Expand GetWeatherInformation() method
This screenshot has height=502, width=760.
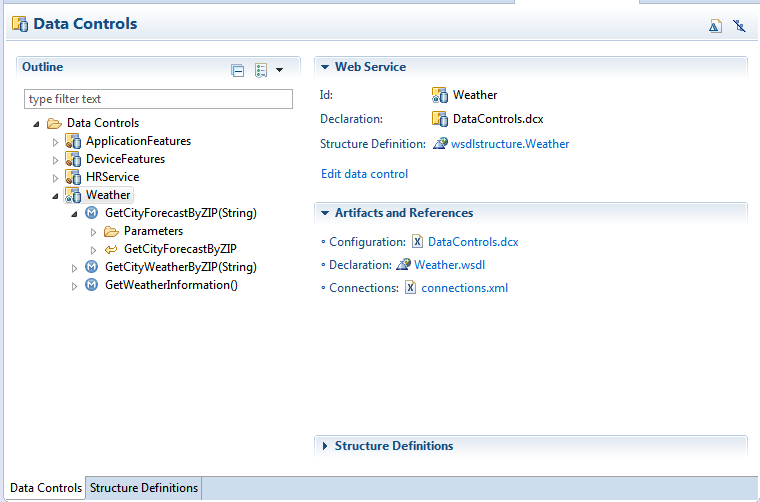(x=74, y=286)
